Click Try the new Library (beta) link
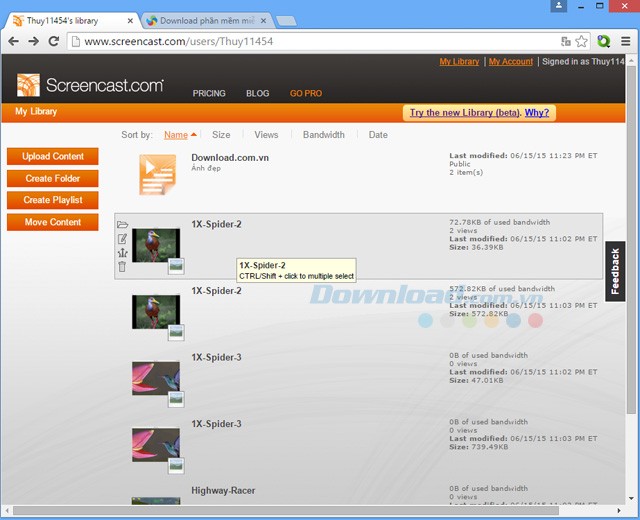Screen dimensions: 640x520 465,113
